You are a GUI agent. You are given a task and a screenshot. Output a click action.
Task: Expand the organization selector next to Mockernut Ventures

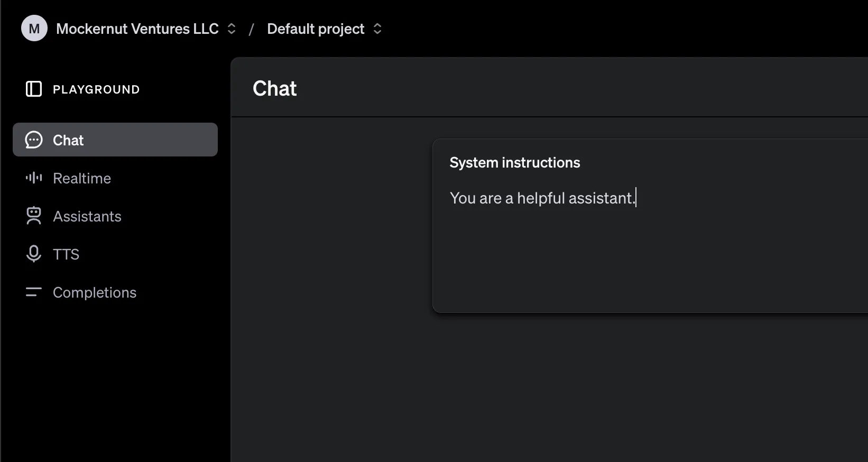pos(231,29)
